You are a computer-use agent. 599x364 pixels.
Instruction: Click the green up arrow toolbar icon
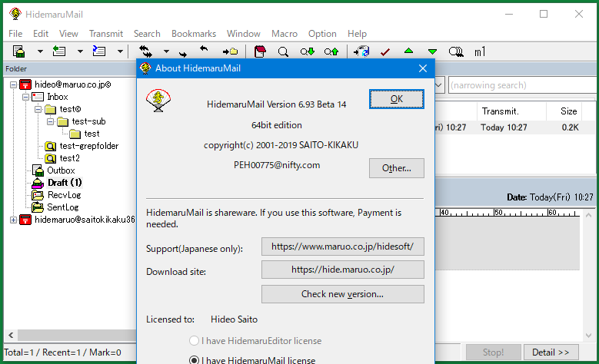[x=408, y=52]
